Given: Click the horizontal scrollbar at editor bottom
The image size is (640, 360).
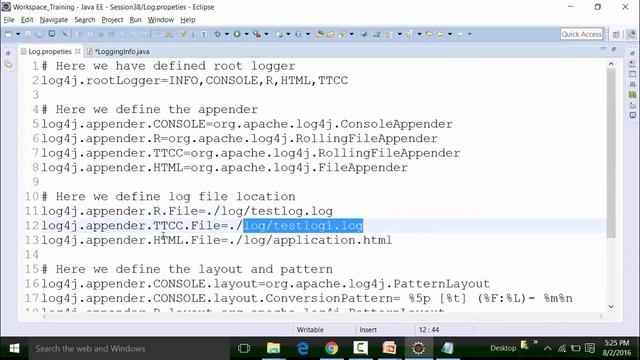Looking at the screenshot, I should pos(322,316).
